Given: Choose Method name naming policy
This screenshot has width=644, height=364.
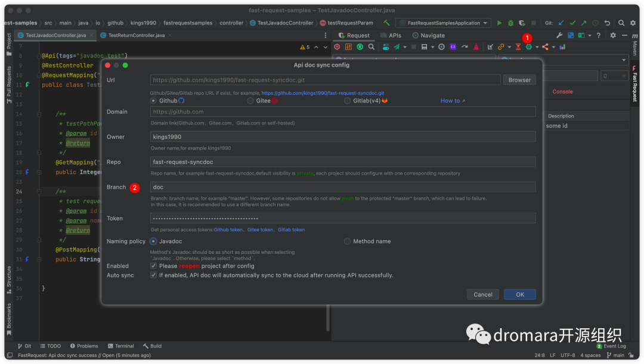Looking at the screenshot, I should (x=348, y=241).
